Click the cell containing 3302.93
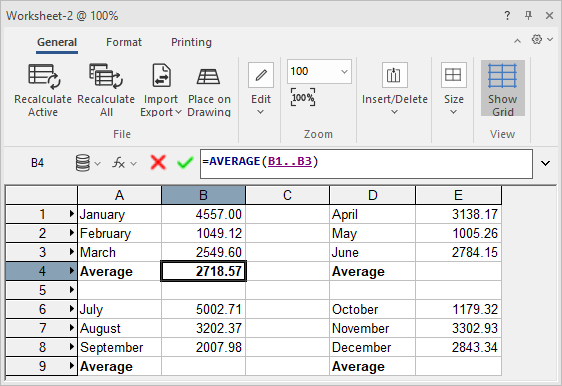The width and height of the screenshot is (562, 386). [x=458, y=328]
